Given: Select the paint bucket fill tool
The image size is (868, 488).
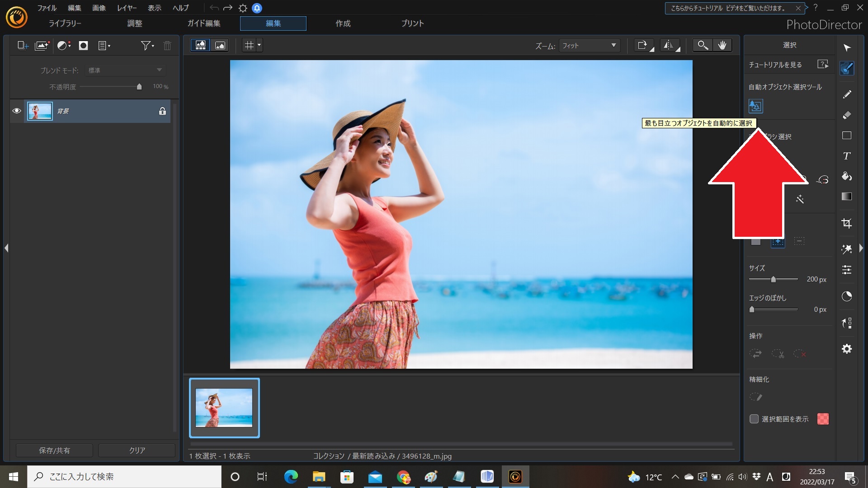Looking at the screenshot, I should point(847,176).
